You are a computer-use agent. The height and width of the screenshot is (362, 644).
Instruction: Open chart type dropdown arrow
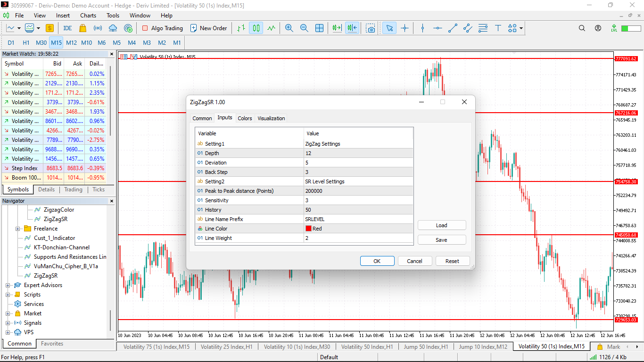point(19,28)
